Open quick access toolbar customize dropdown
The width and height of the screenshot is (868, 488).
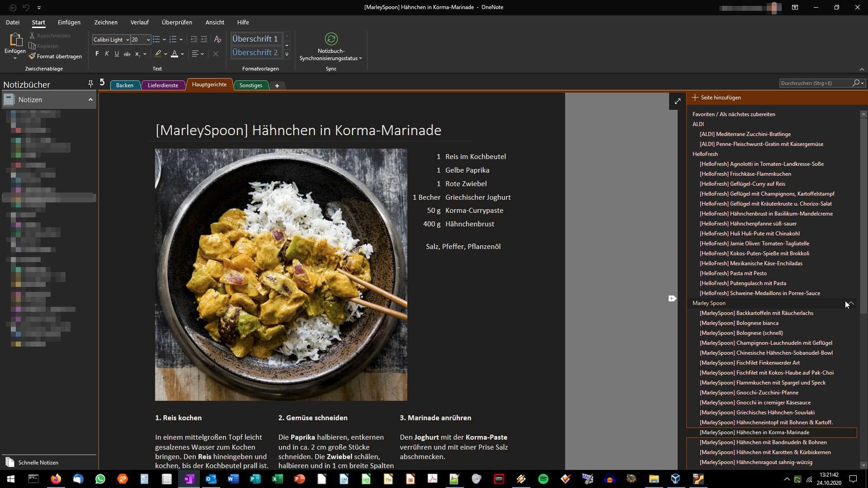(x=39, y=8)
